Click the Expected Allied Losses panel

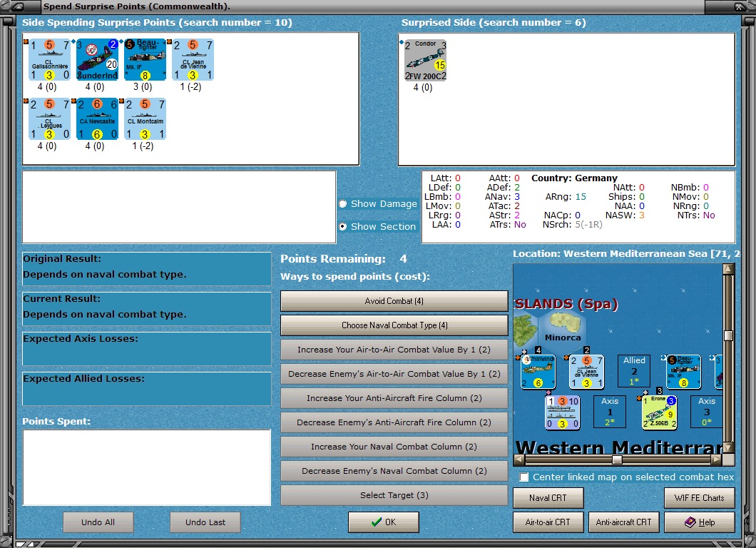[x=147, y=389]
